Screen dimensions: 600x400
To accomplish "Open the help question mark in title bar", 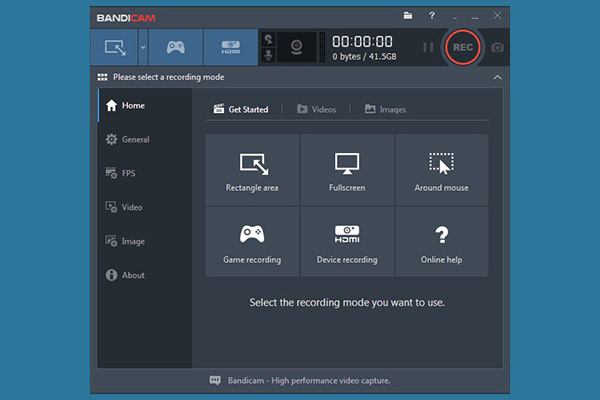I will 432,16.
